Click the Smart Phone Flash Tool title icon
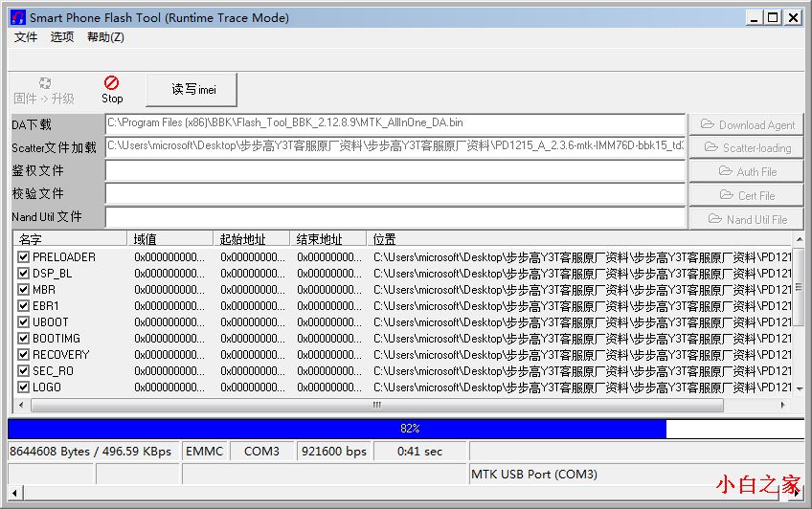 (x=18, y=17)
